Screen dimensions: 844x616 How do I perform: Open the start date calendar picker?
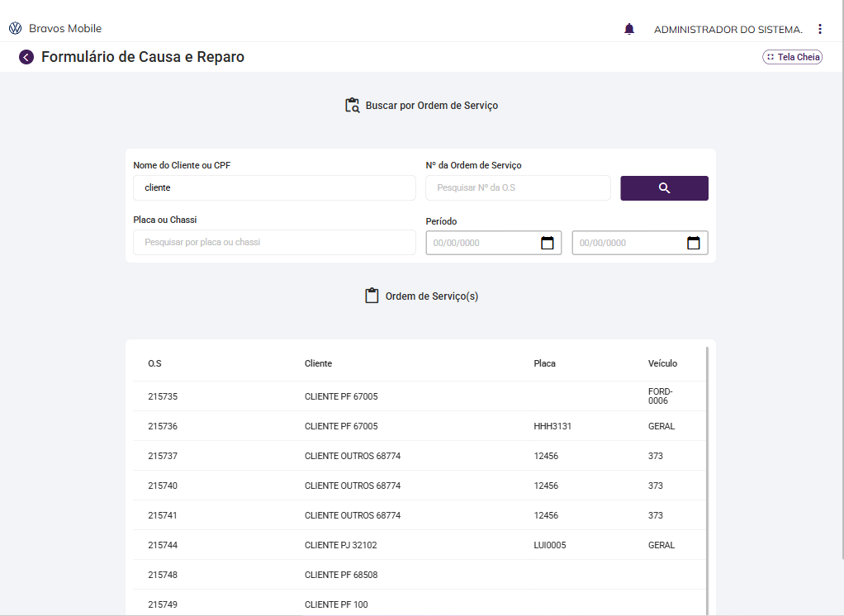coord(547,243)
